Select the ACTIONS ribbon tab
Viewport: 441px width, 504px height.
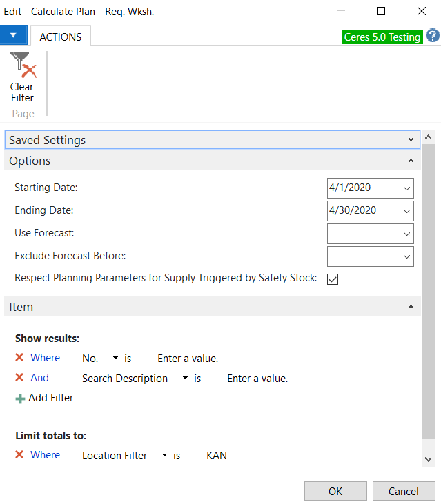click(61, 37)
